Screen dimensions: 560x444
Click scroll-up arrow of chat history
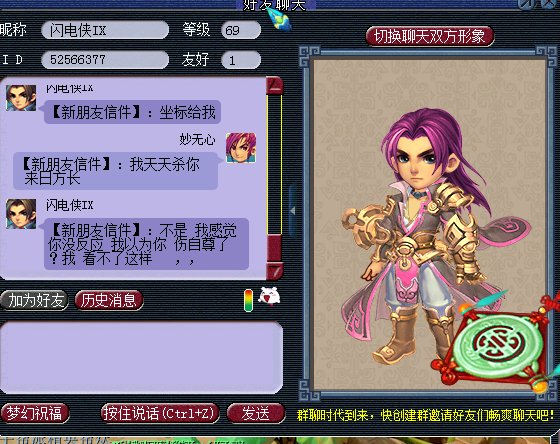275,86
